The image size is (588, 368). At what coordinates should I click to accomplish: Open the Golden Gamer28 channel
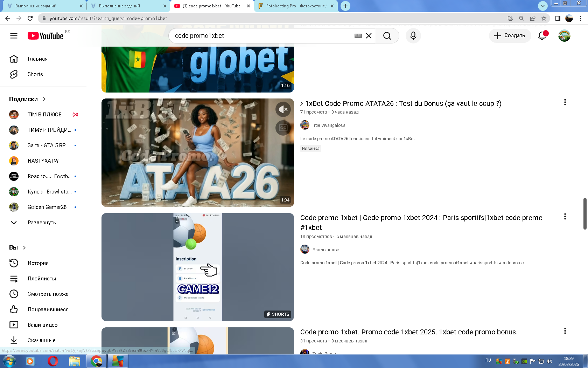coord(43,207)
